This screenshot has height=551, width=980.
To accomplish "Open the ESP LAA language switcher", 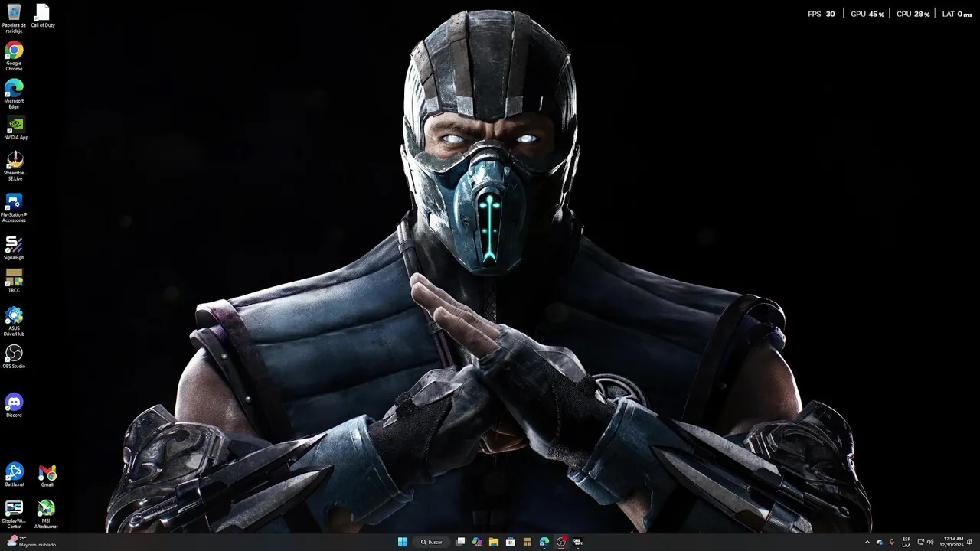I will pos(906,542).
